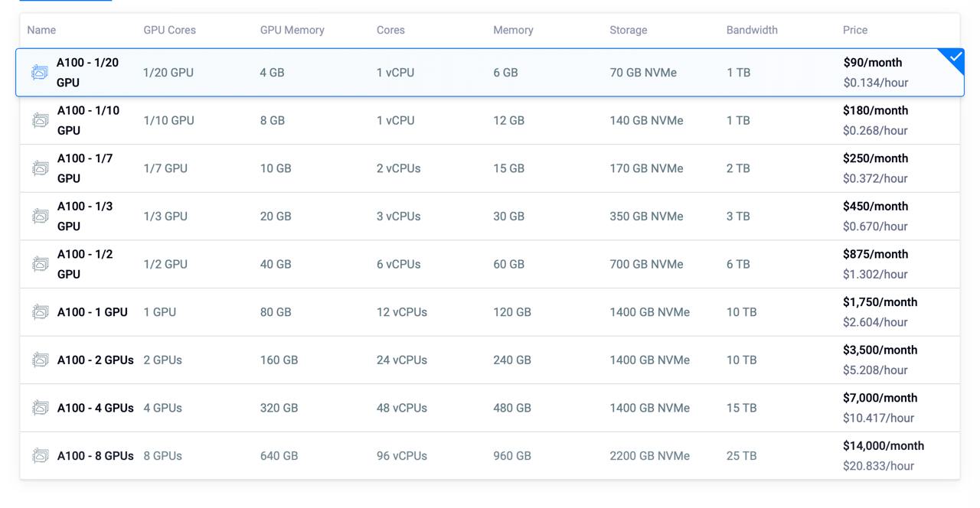Click the GPU icon beside A100 - 1/3 GPU
Screen dimensions: 980x508
pos(41,217)
